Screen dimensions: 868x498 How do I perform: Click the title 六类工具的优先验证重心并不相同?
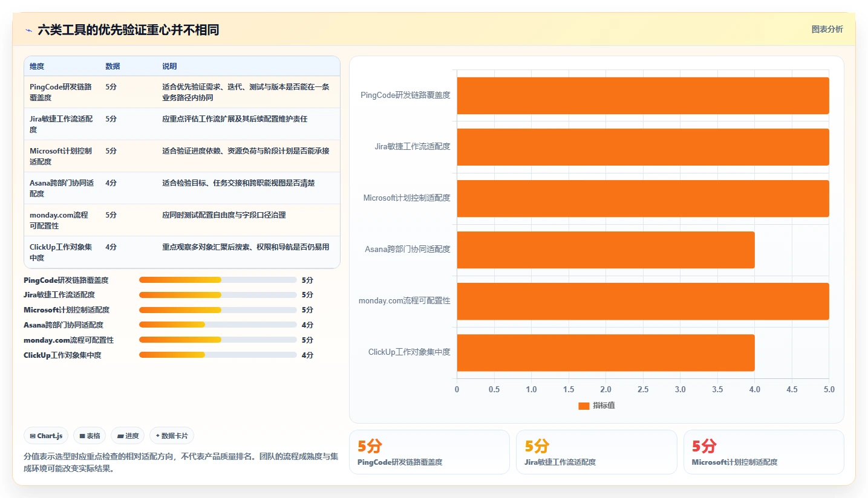[x=128, y=30]
